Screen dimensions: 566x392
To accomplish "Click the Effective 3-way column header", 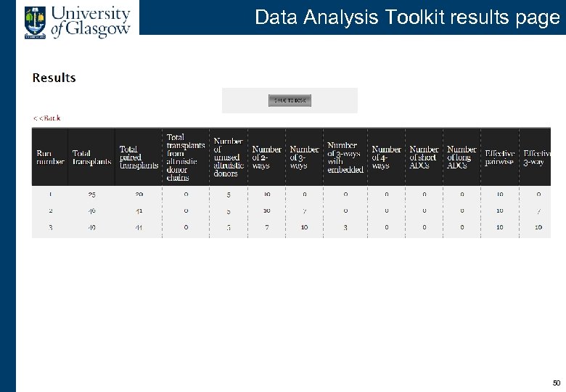I will pos(536,158).
